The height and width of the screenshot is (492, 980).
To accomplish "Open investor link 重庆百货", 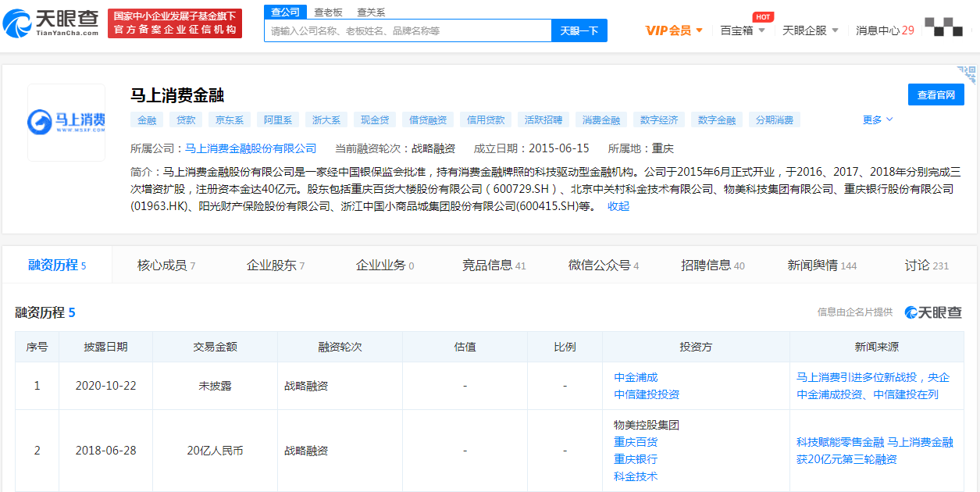I will pos(636,442).
